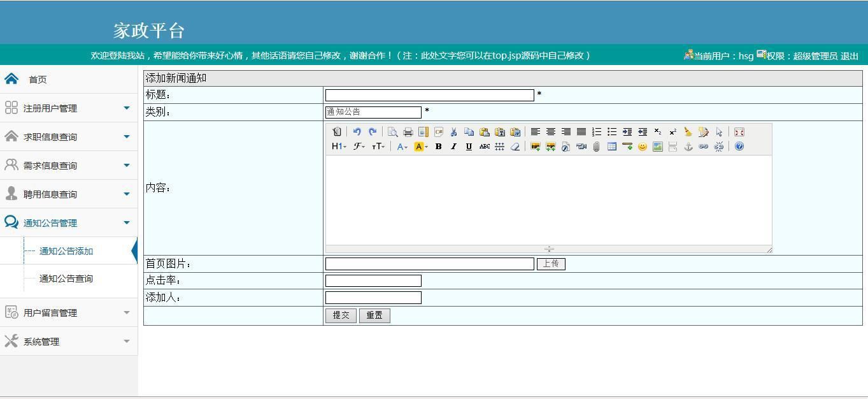Open the yellow highlight color picker
This screenshot has width=868, height=399.
click(x=421, y=147)
